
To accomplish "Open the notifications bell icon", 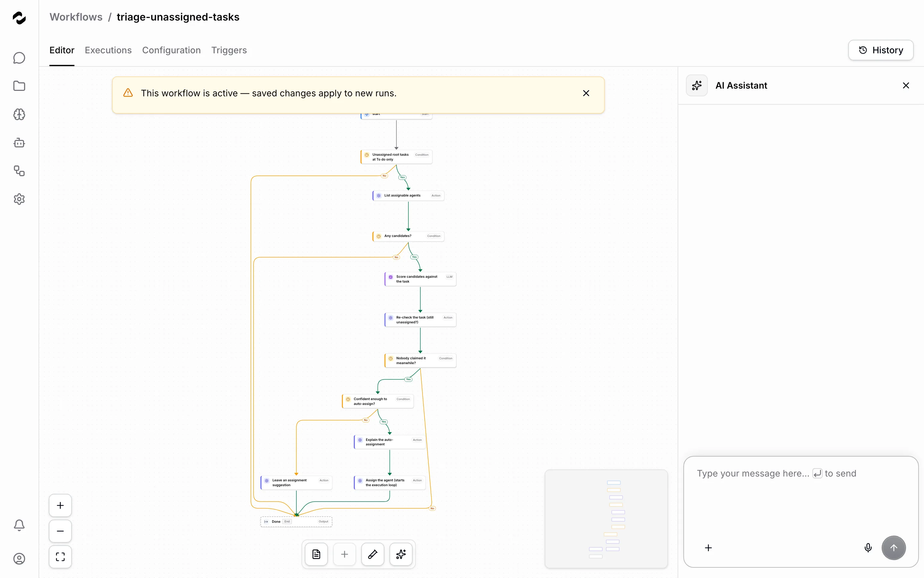I will point(19,525).
